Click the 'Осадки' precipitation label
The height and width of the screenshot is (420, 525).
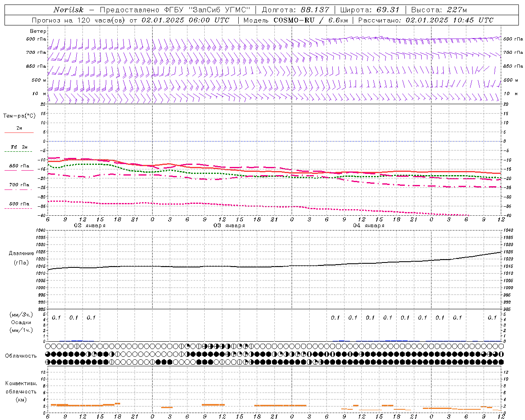click(x=21, y=322)
